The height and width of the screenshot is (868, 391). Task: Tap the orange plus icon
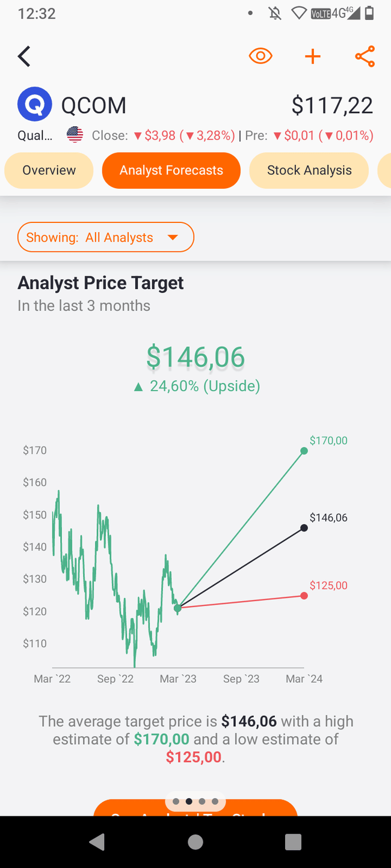pos(313,57)
